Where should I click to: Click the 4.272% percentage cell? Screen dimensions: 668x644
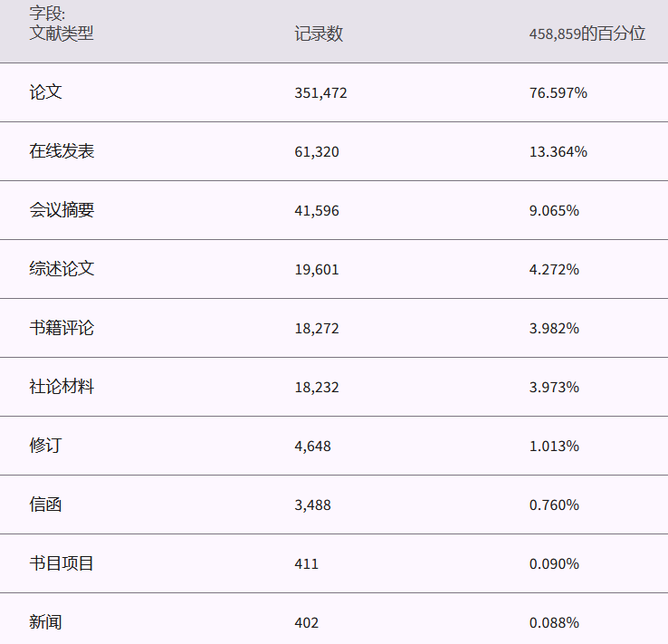[554, 269]
